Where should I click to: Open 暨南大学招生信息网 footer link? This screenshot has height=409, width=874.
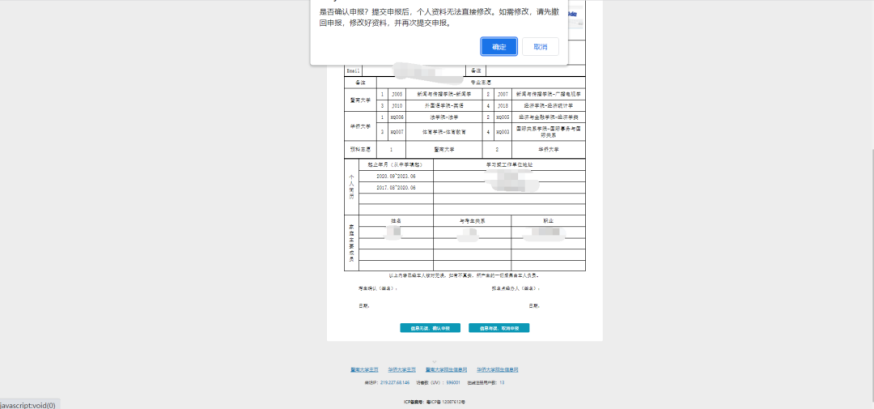pyautogui.click(x=444, y=369)
